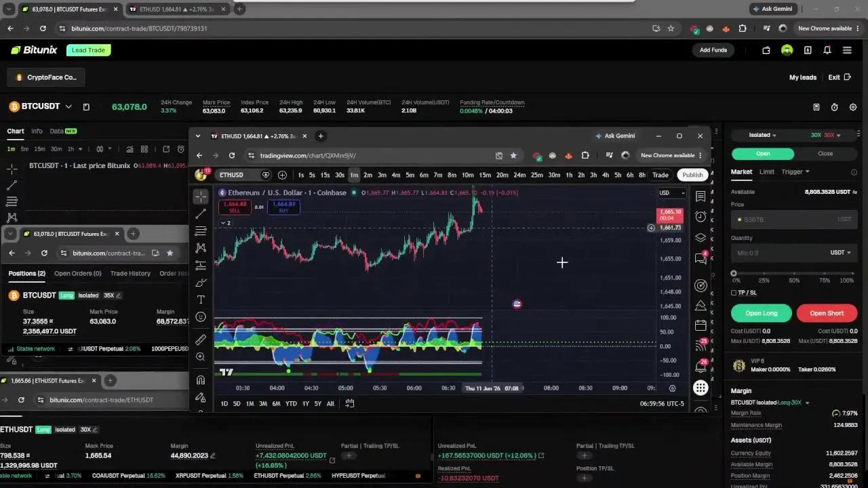
Task: Bookmark the TradingView page with star icon
Action: coord(513,155)
